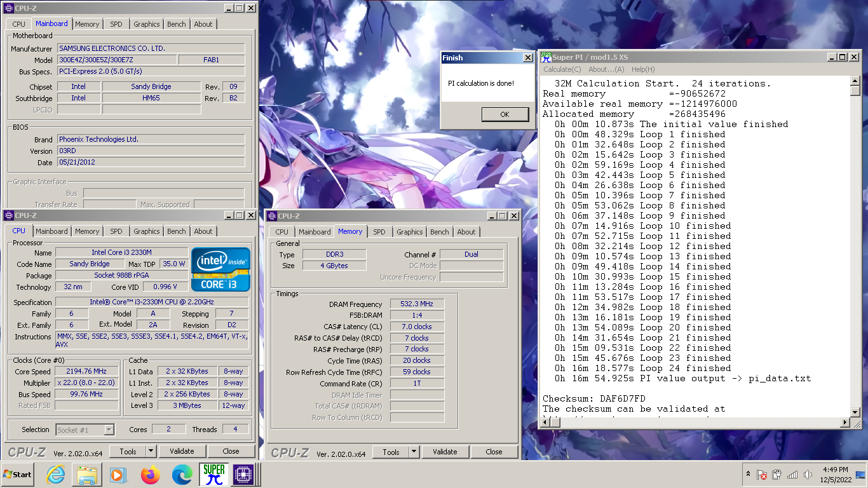The width and height of the screenshot is (868, 488).
Task: Select Graphics tab in Mainboard CPU-Z window
Action: coord(147,24)
